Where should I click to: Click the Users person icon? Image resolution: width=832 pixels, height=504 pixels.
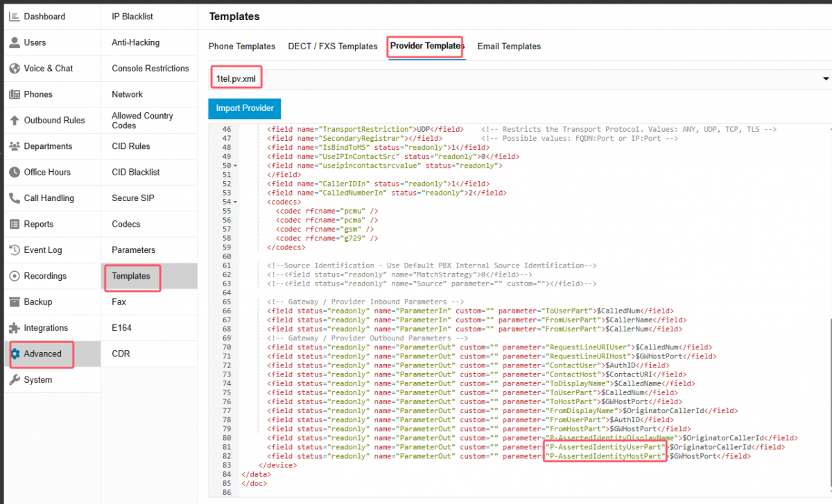coord(15,42)
